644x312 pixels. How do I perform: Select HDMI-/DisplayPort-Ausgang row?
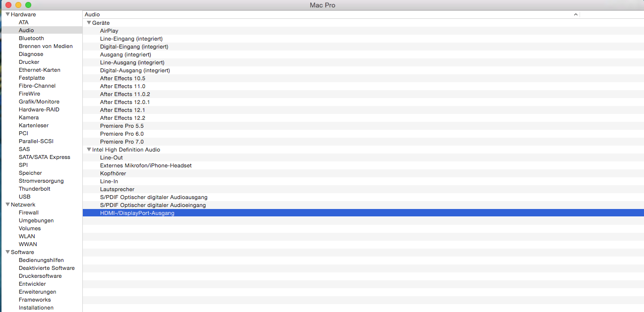[363, 213]
